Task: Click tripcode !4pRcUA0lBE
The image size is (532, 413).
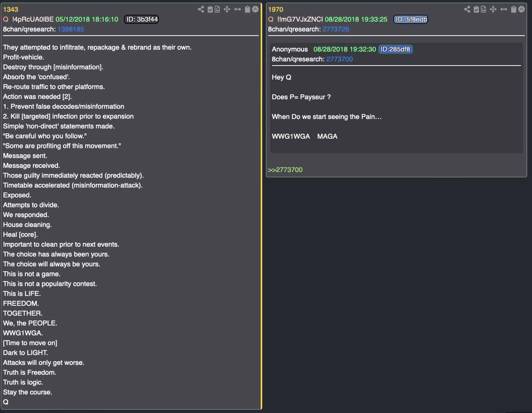Action: (x=33, y=19)
